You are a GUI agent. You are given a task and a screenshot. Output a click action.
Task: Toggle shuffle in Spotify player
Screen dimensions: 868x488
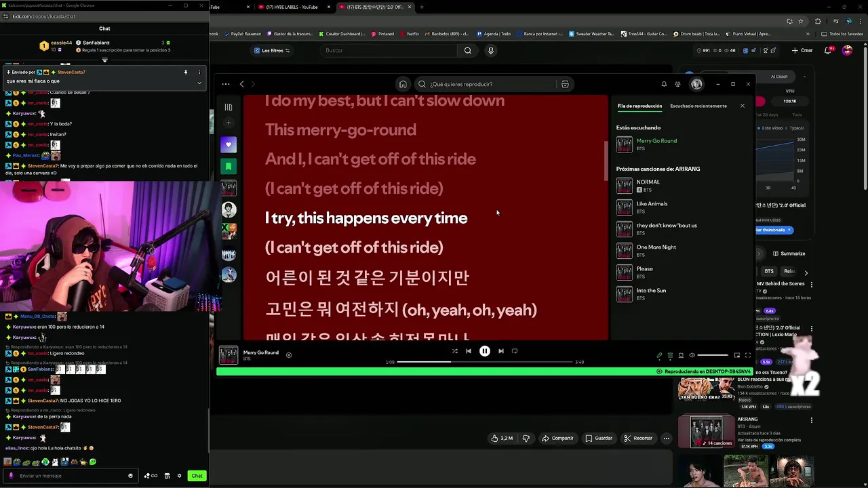click(x=454, y=351)
